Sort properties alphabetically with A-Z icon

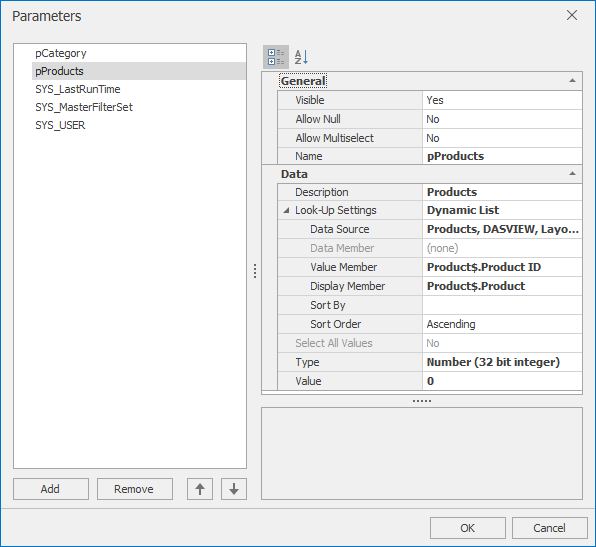301,57
